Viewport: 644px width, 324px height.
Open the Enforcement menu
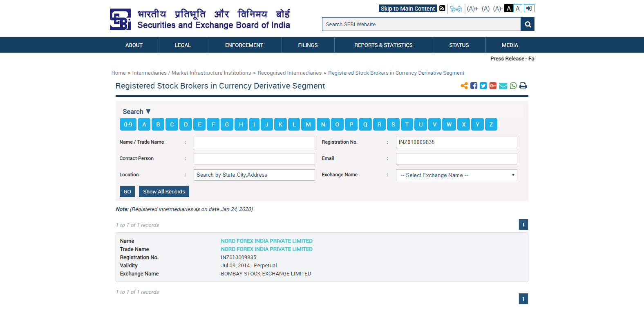click(244, 45)
